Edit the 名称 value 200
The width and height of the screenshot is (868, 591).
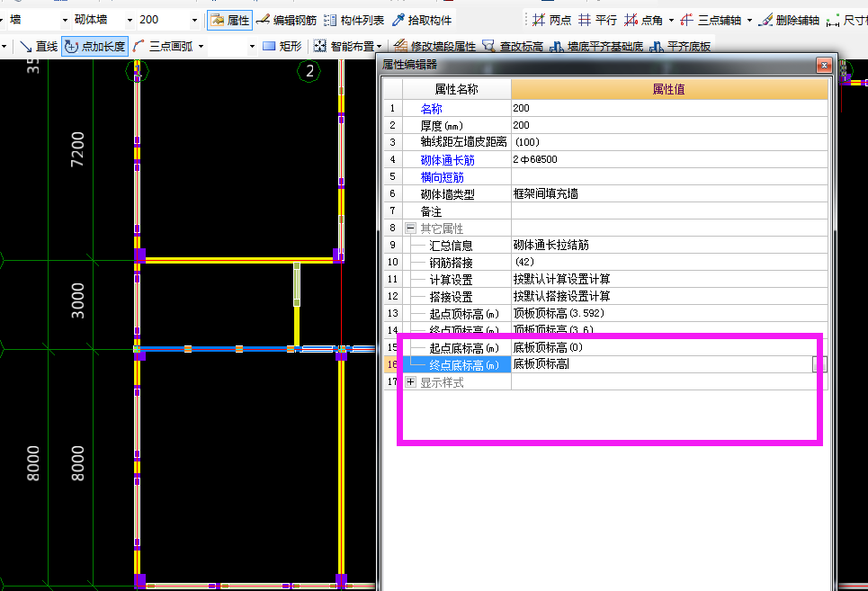669,108
